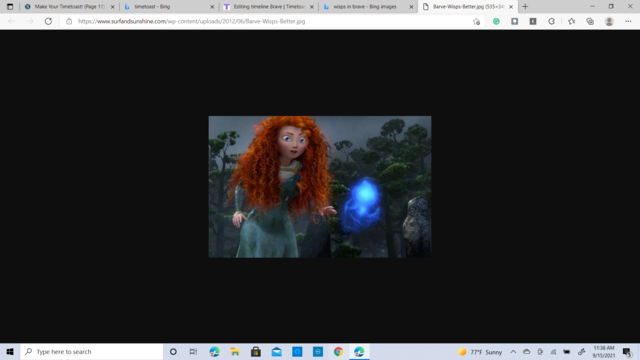This screenshot has height=360, width=640.
Task: Close the Make Your Timetoast tab
Action: (113, 7)
